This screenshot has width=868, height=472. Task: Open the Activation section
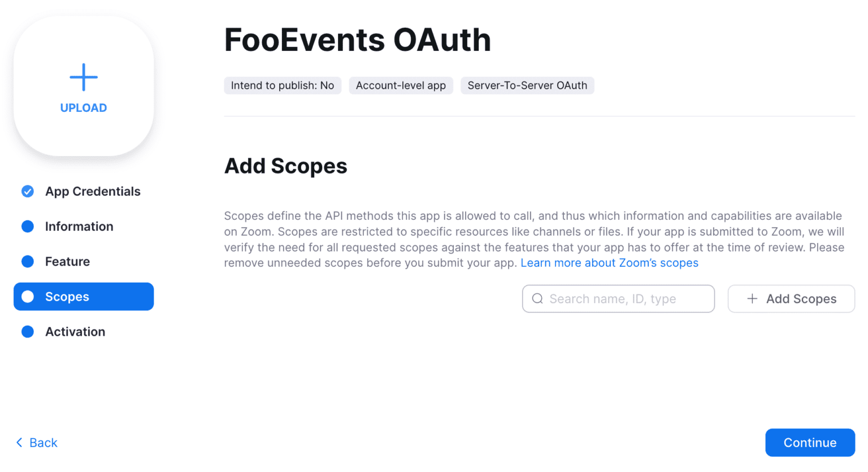tap(75, 331)
